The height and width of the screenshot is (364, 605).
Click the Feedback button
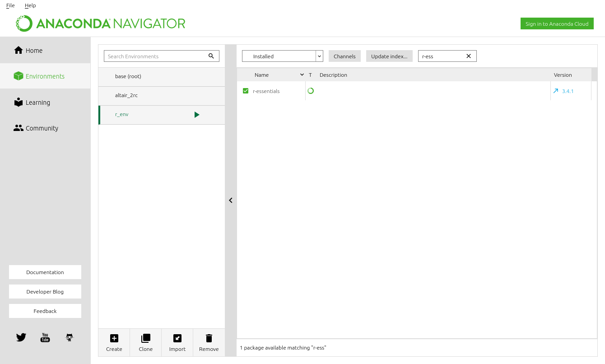click(45, 311)
